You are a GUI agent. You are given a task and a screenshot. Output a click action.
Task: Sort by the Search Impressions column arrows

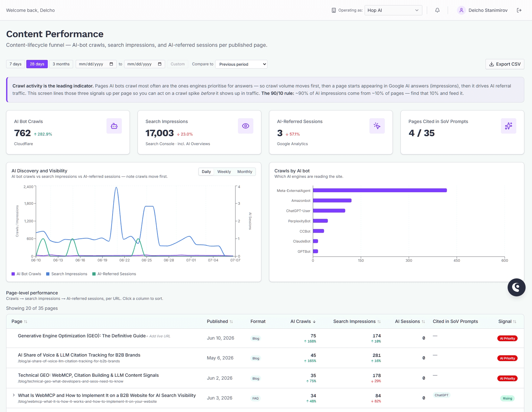tap(379, 322)
